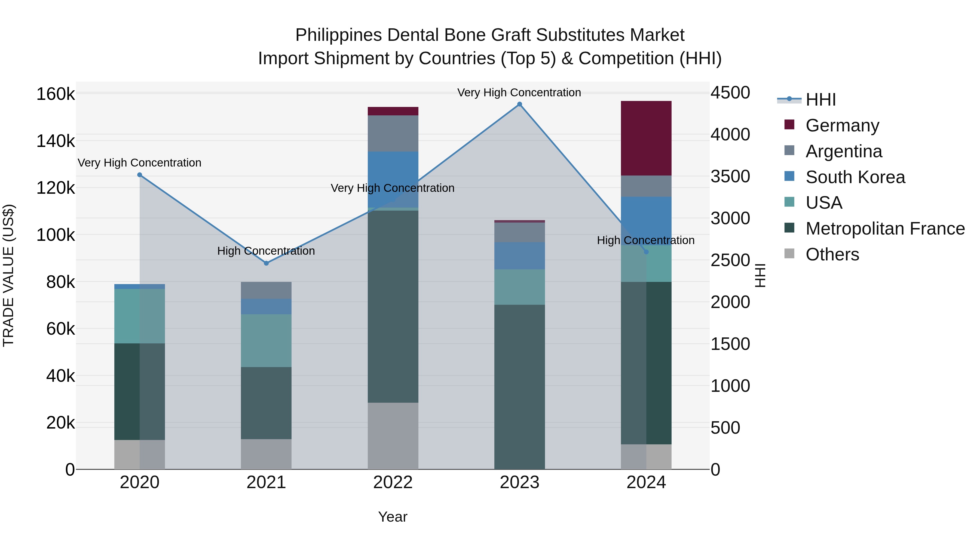Viewport: 980px width, 551px height.
Task: Click the chart title text
Action: coord(490,46)
